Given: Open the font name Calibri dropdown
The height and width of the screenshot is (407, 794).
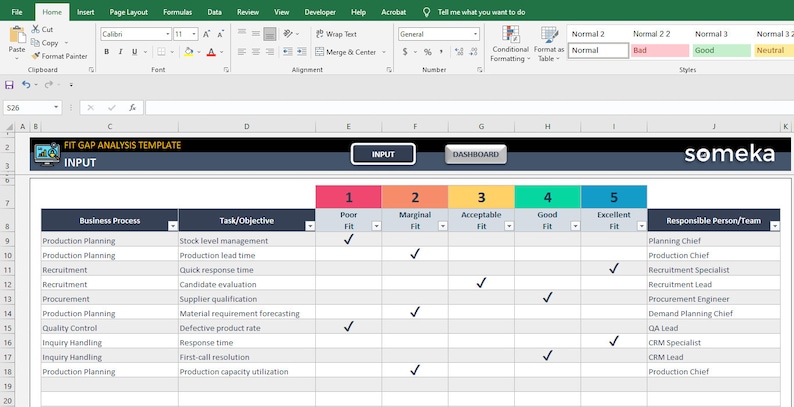Looking at the screenshot, I should 168,34.
